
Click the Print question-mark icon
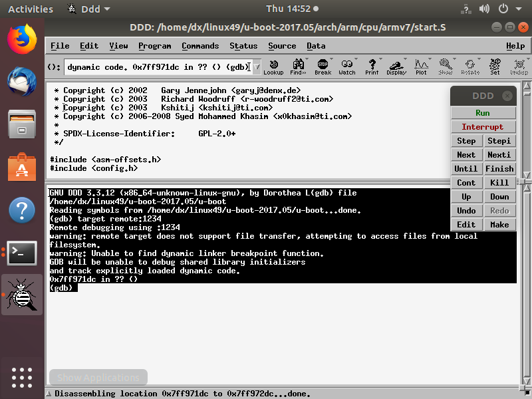(371, 65)
